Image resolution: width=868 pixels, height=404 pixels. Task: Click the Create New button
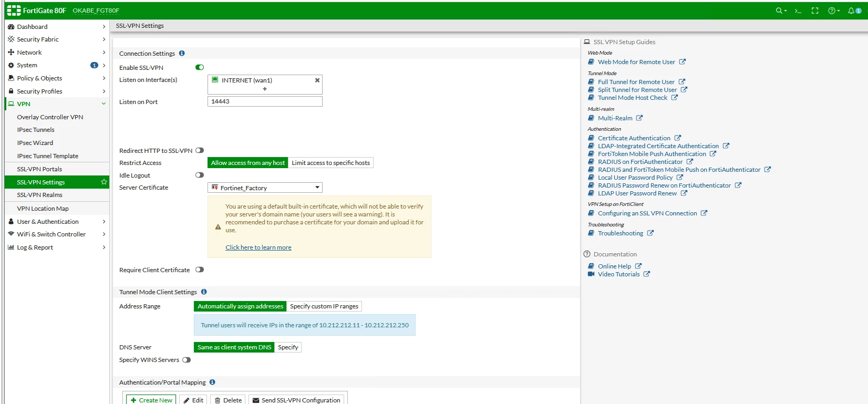click(x=151, y=400)
